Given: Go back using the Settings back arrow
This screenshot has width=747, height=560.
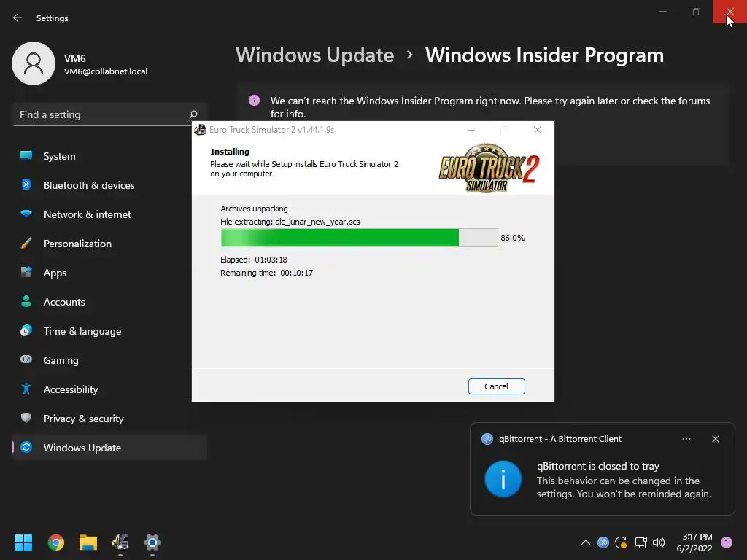Looking at the screenshot, I should 18,17.
